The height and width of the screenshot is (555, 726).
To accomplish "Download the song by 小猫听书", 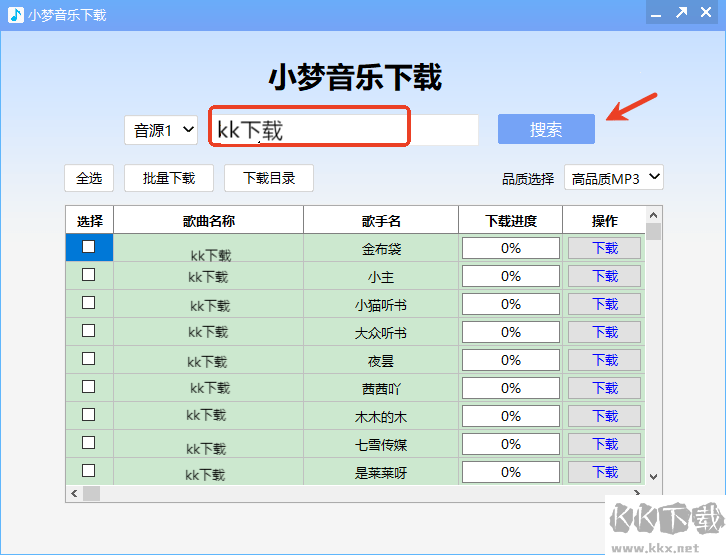I will pyautogui.click(x=605, y=304).
